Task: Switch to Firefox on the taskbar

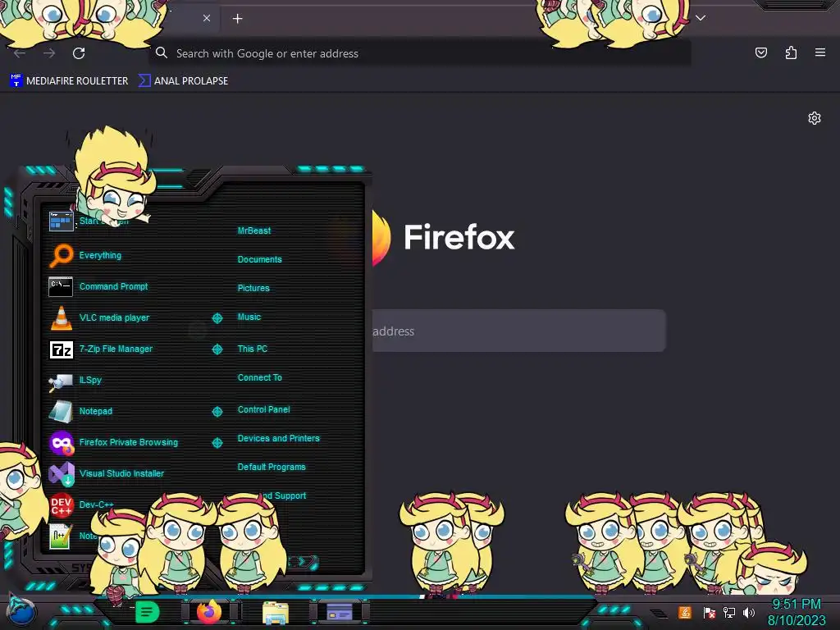Action: click(x=210, y=611)
